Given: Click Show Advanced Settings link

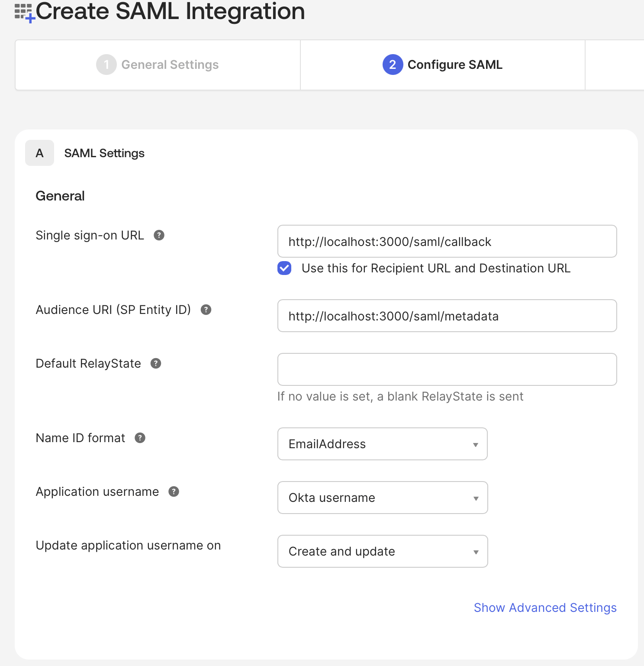Looking at the screenshot, I should point(545,608).
